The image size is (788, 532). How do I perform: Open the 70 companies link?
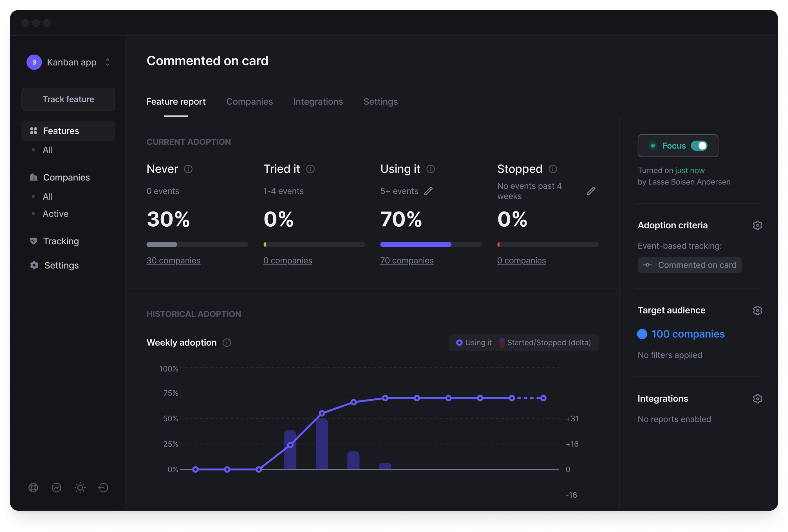point(407,261)
